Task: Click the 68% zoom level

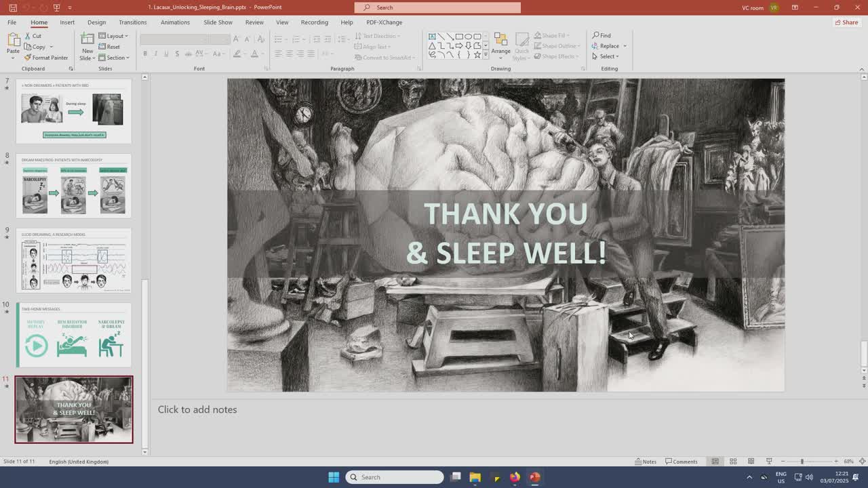Action: pos(848,462)
